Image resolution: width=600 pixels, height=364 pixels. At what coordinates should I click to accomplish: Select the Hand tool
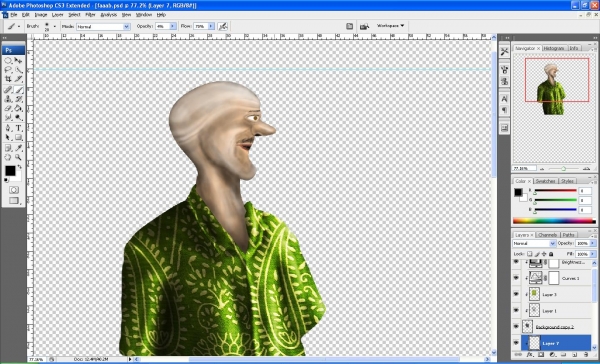pos(8,157)
